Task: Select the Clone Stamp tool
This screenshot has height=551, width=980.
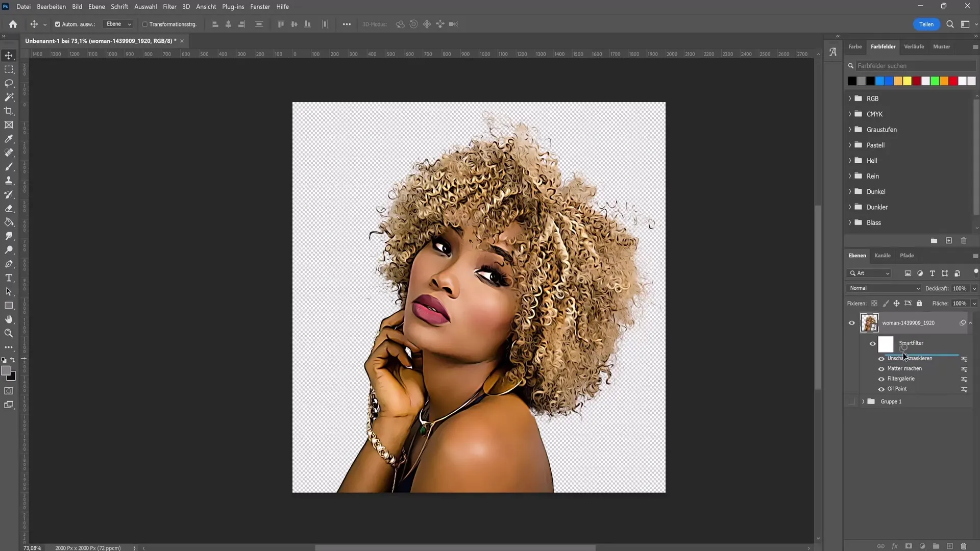Action: click(9, 181)
